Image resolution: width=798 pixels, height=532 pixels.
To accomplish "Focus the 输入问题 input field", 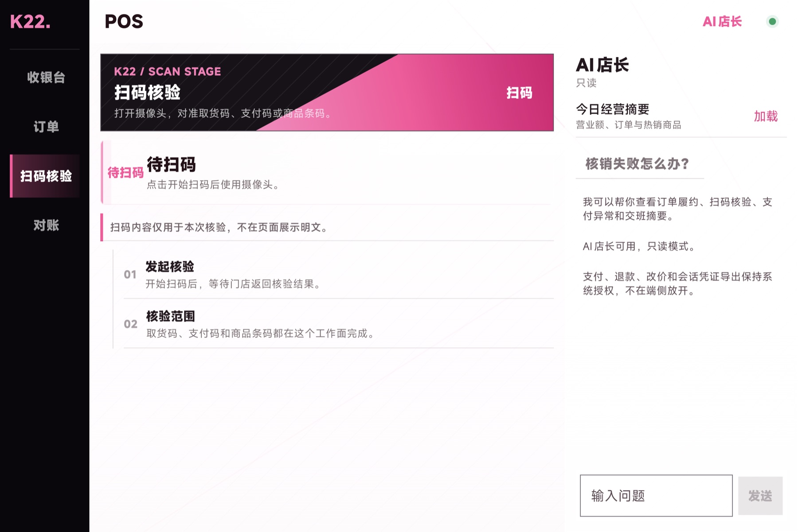I will coord(656,496).
